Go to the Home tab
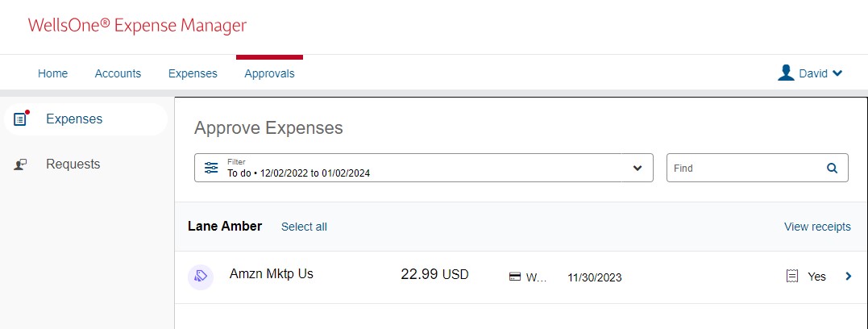868x329 pixels. pyautogui.click(x=53, y=73)
